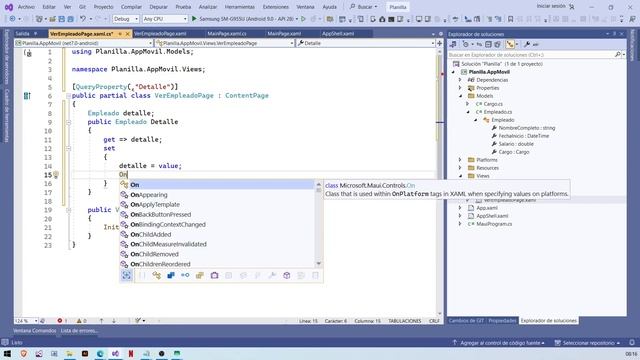This screenshot has width=640, height=360.
Task: Collapse the Models folder
Action: tap(460, 96)
